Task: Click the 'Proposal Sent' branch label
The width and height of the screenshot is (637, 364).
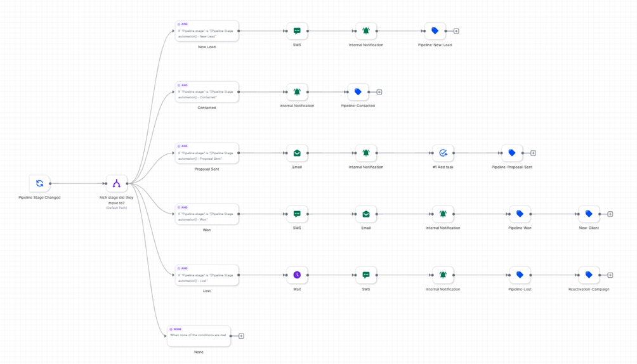Action: [x=207, y=169]
